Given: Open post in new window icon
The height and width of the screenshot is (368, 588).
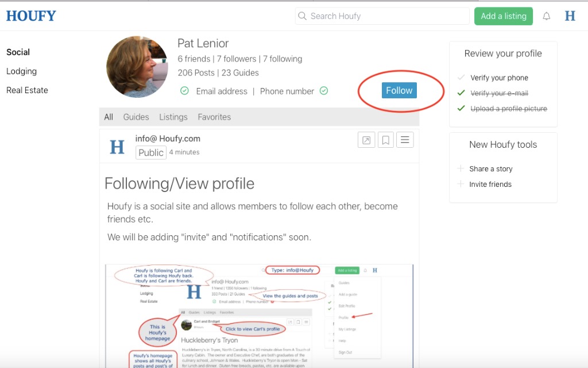Looking at the screenshot, I should (366, 140).
